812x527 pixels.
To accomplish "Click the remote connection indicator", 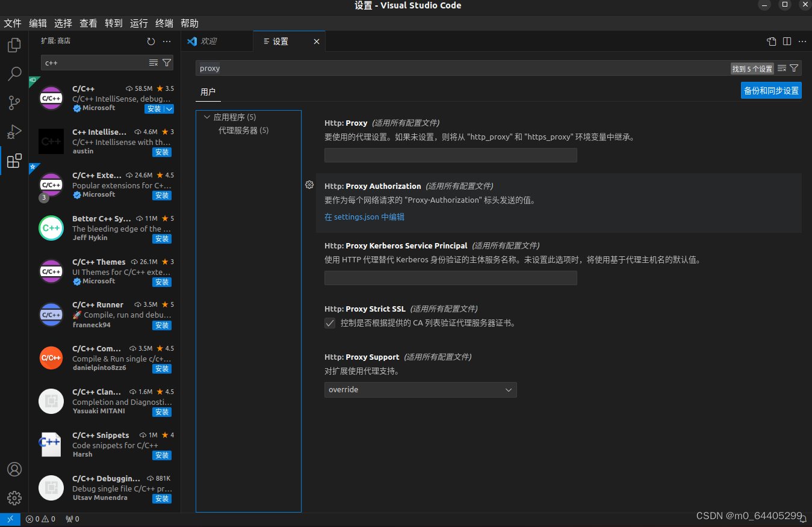I will [10, 519].
